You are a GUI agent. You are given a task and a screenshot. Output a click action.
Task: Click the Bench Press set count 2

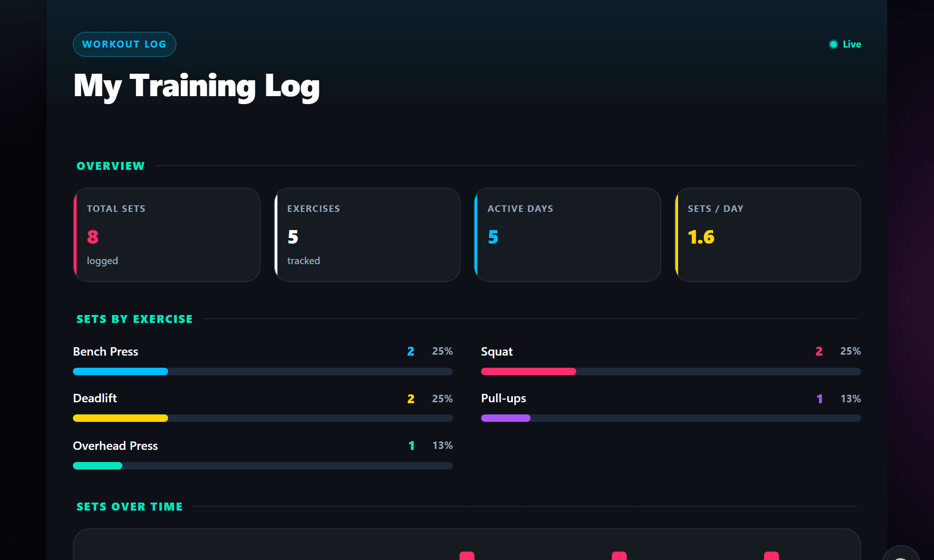coord(410,351)
